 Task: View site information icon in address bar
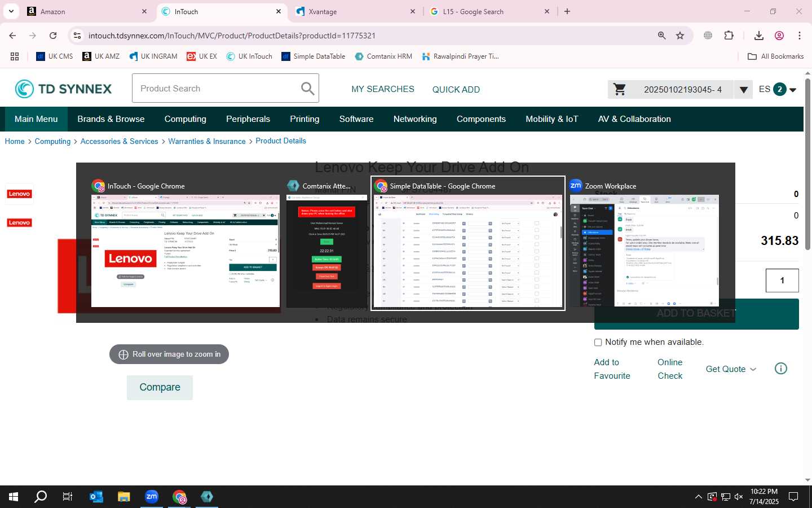77,36
